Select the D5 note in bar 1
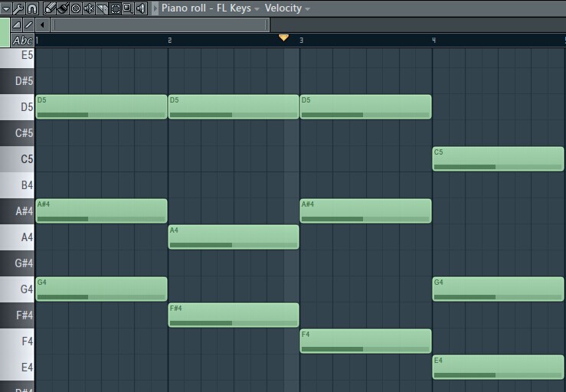The height and width of the screenshot is (392, 566). pyautogui.click(x=101, y=107)
